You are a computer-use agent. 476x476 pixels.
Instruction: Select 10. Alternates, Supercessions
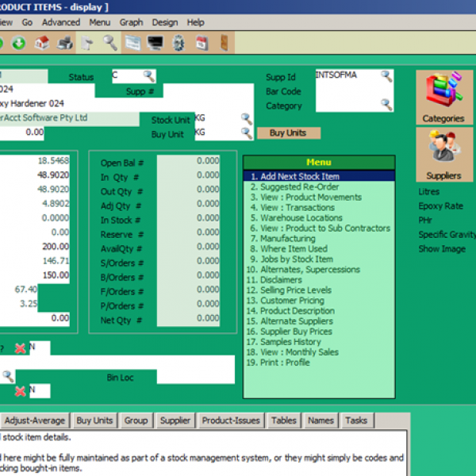319,269
